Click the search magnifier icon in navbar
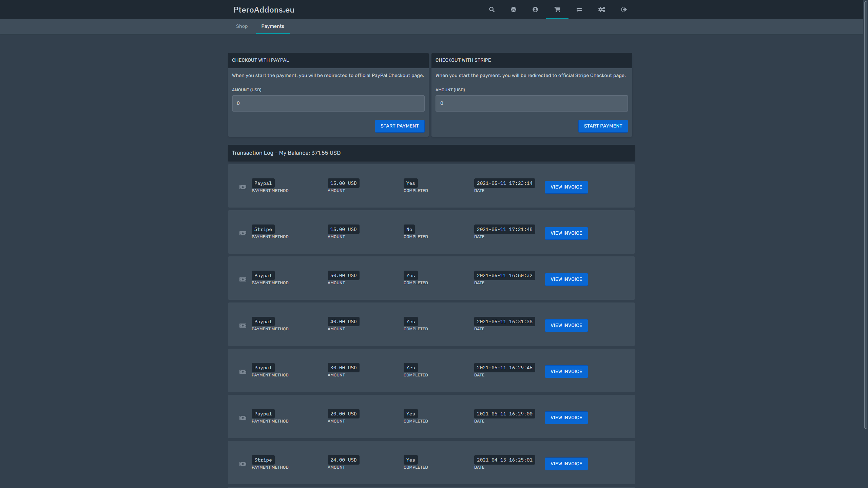The image size is (868, 488). pyautogui.click(x=491, y=9)
